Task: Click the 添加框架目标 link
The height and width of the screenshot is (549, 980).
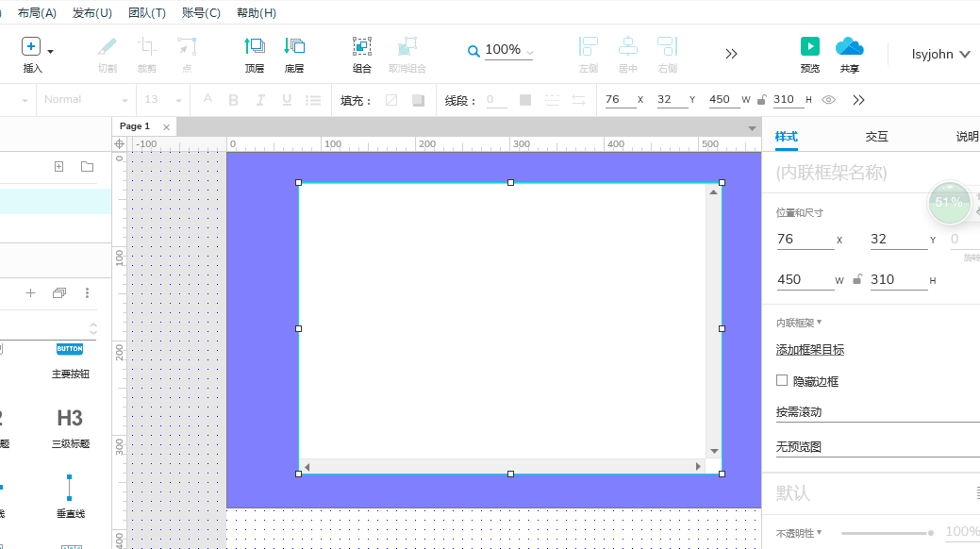Action: (810, 350)
